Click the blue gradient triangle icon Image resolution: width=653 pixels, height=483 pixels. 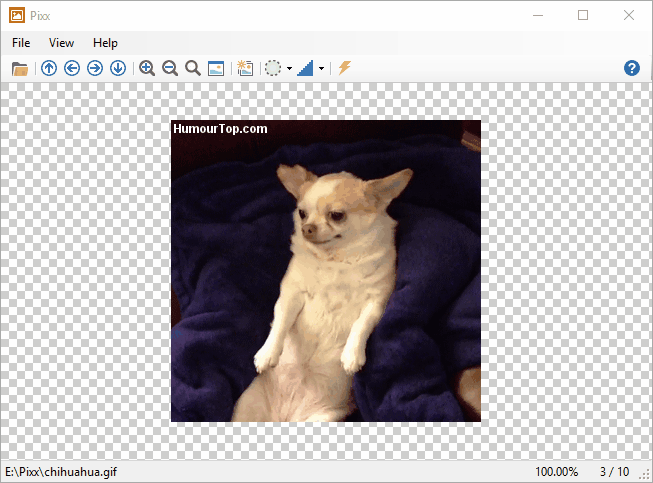click(305, 68)
